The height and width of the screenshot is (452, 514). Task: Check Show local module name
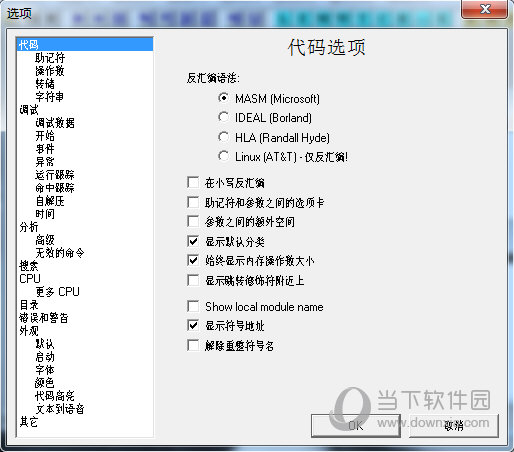pyautogui.click(x=193, y=306)
